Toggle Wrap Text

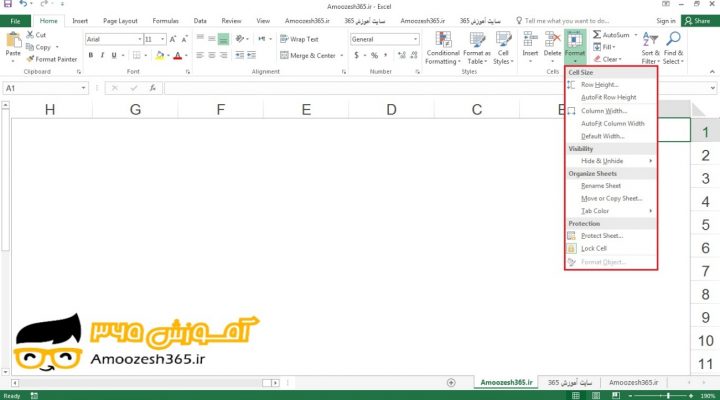click(299, 39)
